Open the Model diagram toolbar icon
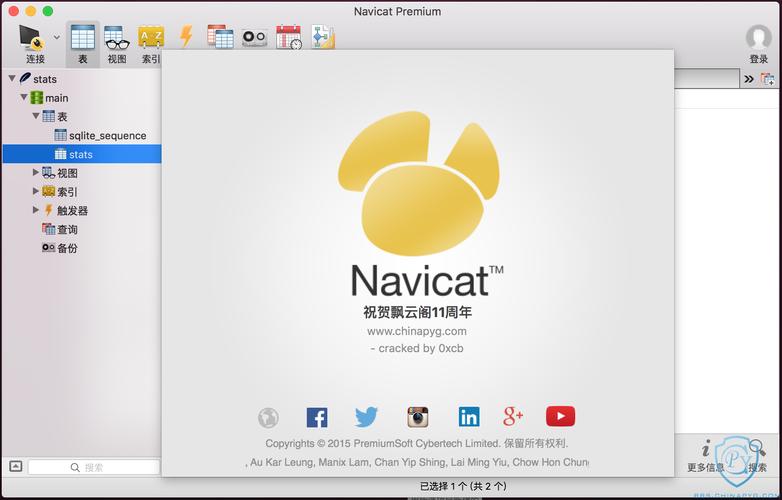The width and height of the screenshot is (782, 500). [323, 36]
